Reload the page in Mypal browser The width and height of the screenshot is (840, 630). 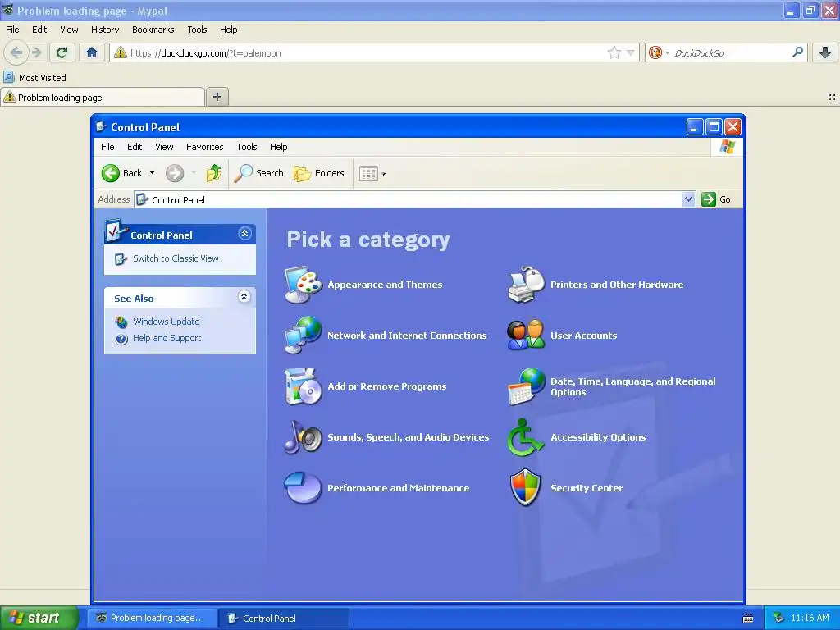tap(62, 52)
